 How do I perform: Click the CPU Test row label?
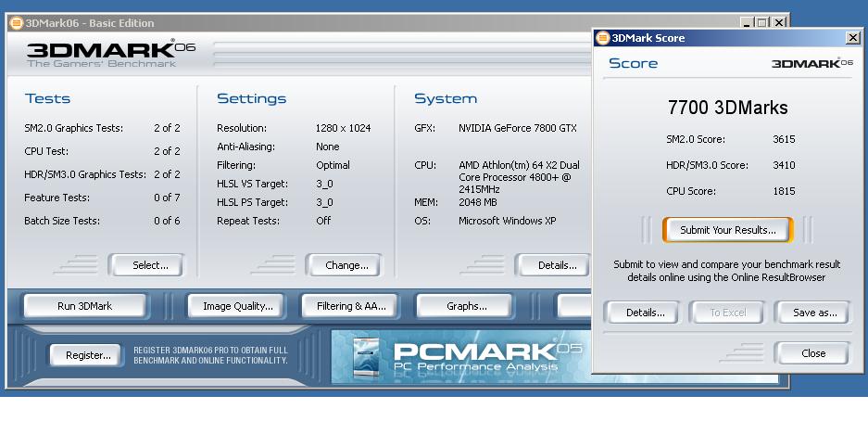tap(46, 151)
